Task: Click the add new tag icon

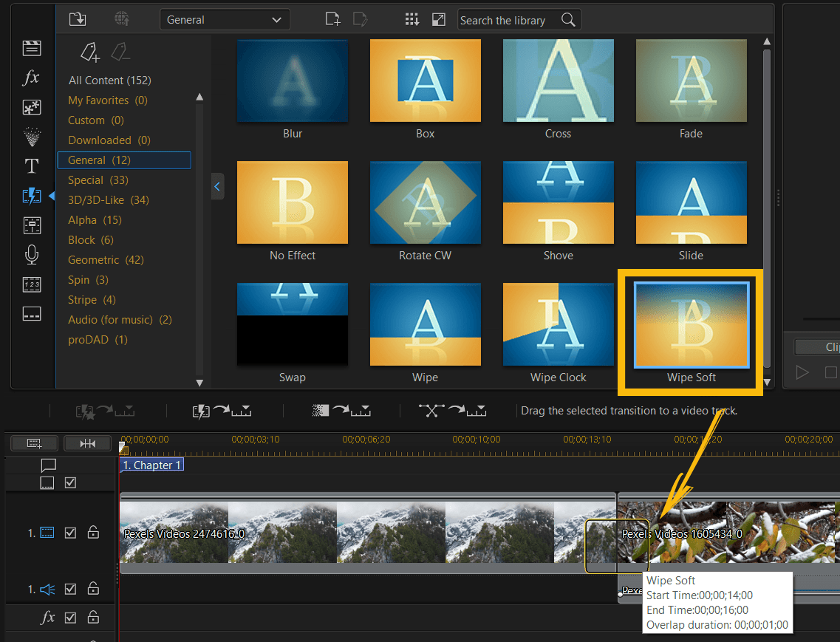Action: (x=89, y=52)
